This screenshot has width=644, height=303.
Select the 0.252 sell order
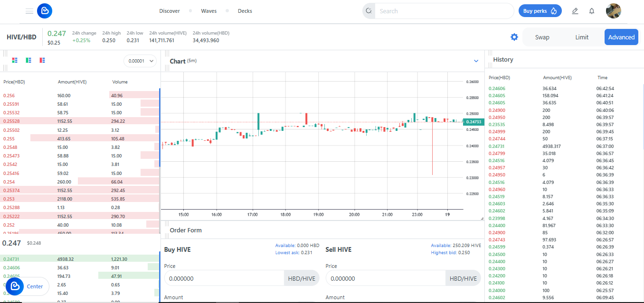[x=81, y=225]
